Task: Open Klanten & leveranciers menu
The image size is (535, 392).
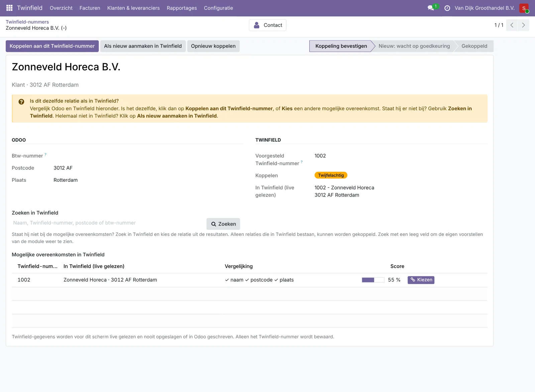Action: coord(133,8)
